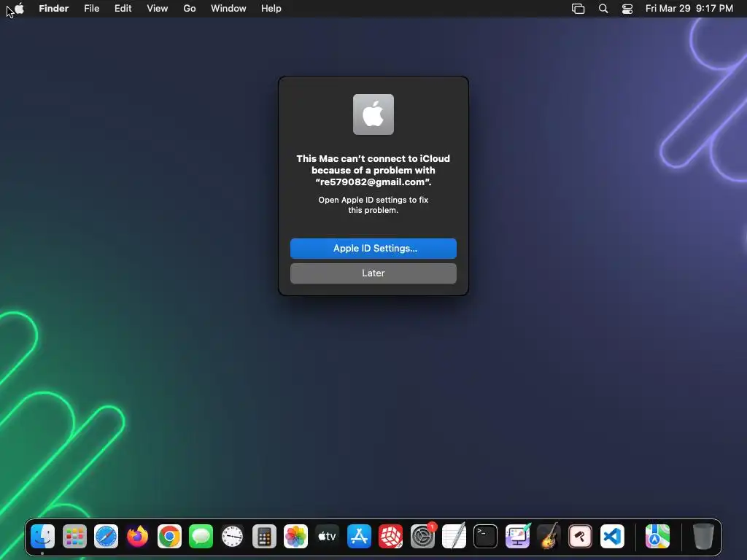Launch GarageBand from the Dock
Image resolution: width=747 pixels, height=560 pixels.
click(549, 537)
